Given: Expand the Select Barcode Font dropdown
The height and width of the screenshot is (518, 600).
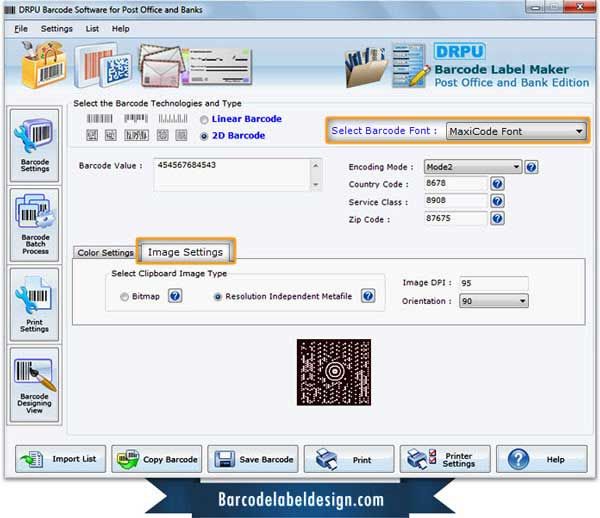Looking at the screenshot, I should coord(516,131).
